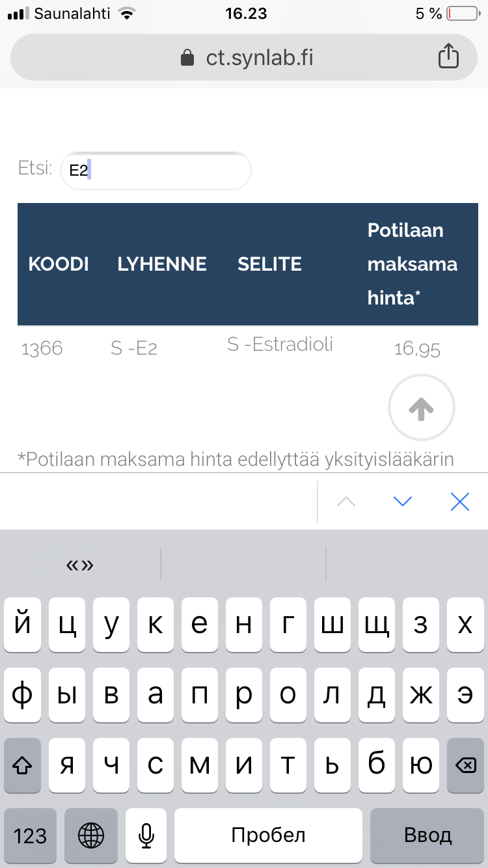Screen dimensions: 488x868
Task: Tap the Safari share icon
Action: (x=448, y=57)
